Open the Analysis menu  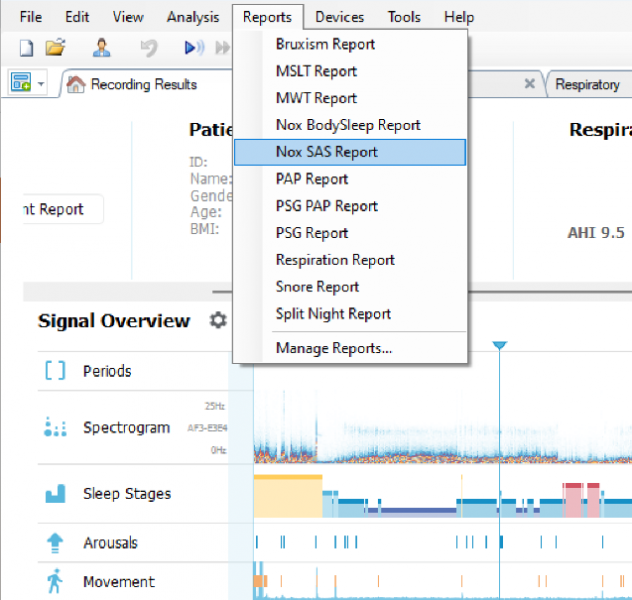[193, 17]
